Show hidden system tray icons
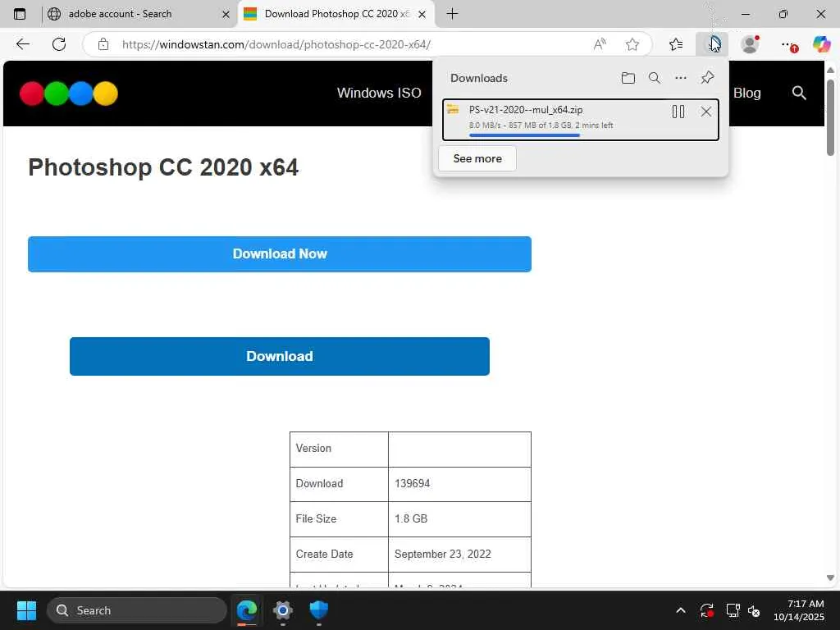This screenshot has height=630, width=840. pos(680,610)
